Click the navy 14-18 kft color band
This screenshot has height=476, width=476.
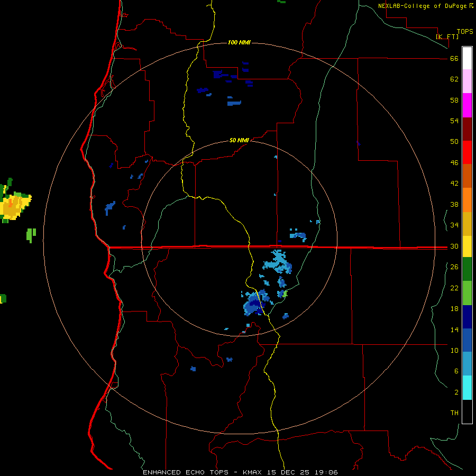pos(467,317)
